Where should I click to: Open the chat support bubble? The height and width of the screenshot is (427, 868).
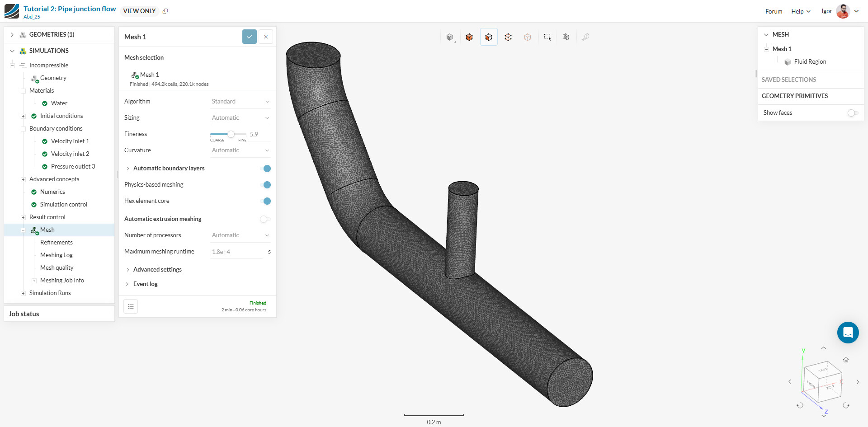848,333
